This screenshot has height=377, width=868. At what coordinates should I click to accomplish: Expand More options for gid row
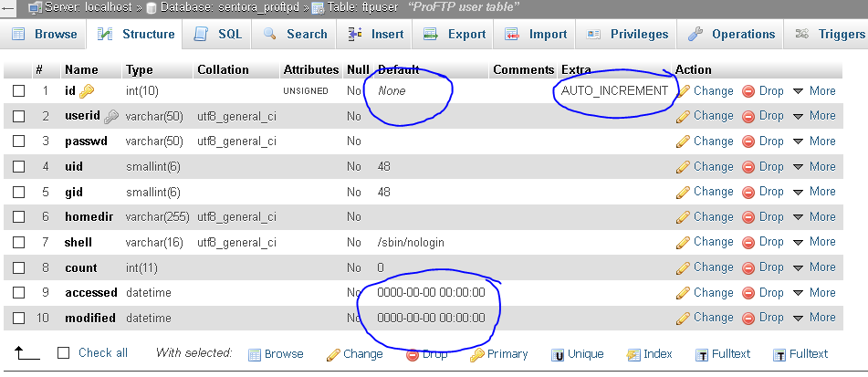(814, 192)
